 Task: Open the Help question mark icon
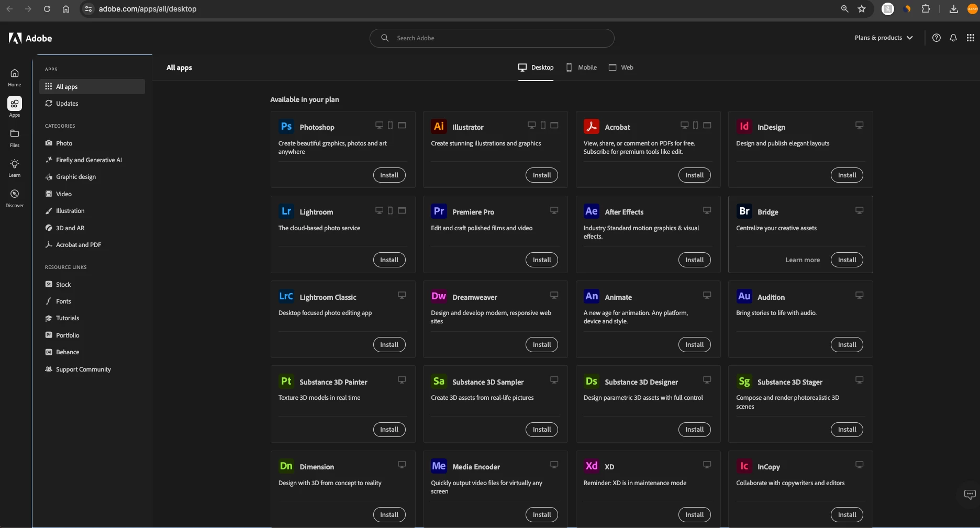[x=937, y=38]
